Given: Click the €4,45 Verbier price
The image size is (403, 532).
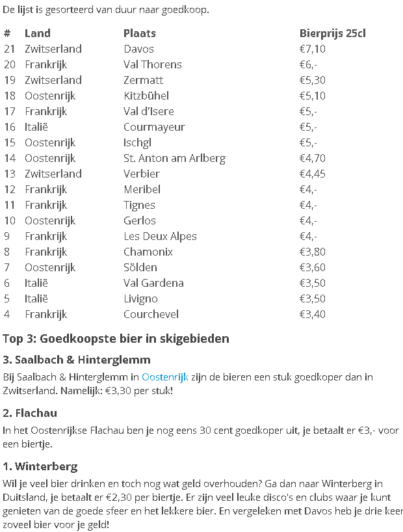Looking at the screenshot, I should coord(312,174).
